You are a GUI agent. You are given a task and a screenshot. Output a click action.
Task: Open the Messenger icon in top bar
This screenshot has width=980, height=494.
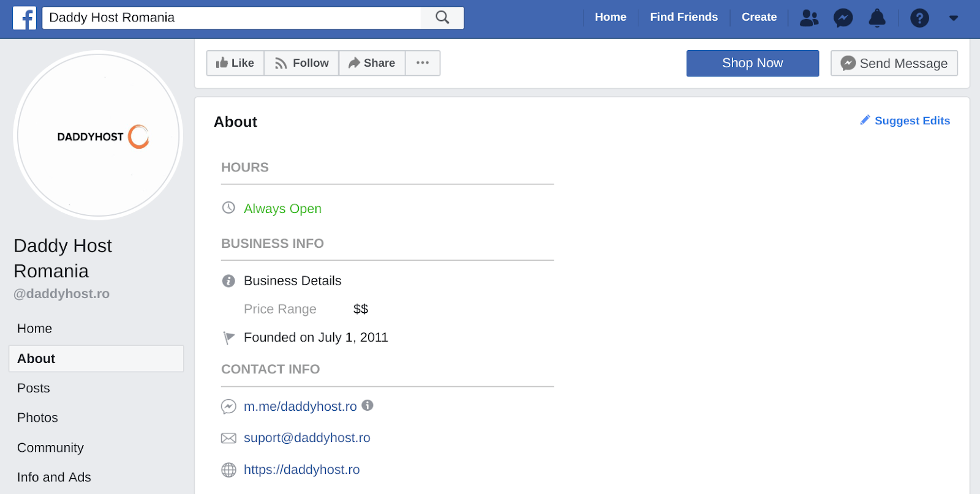843,18
